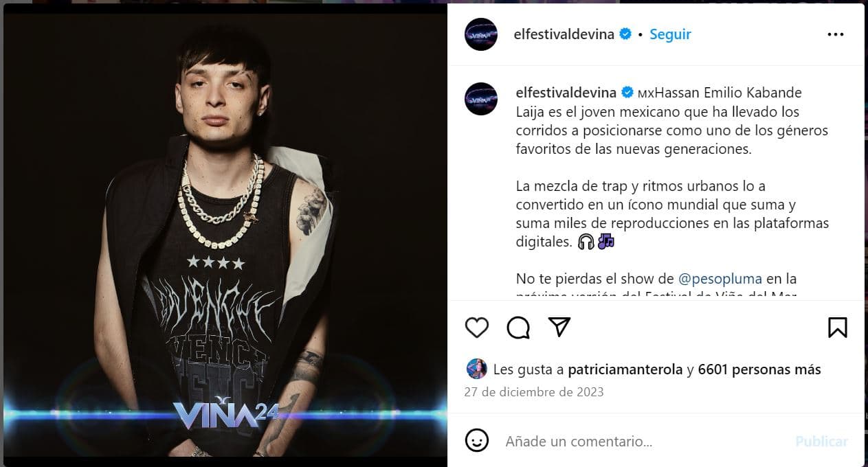Open the 27 de diciembre de 2023 timestamp
The width and height of the screenshot is (868, 467).
(x=534, y=392)
